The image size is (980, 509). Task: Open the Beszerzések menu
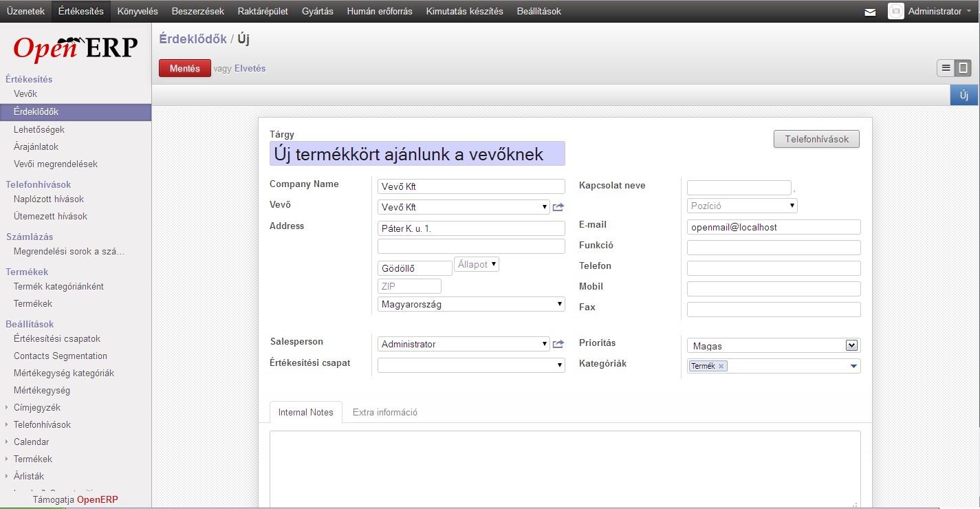(198, 11)
